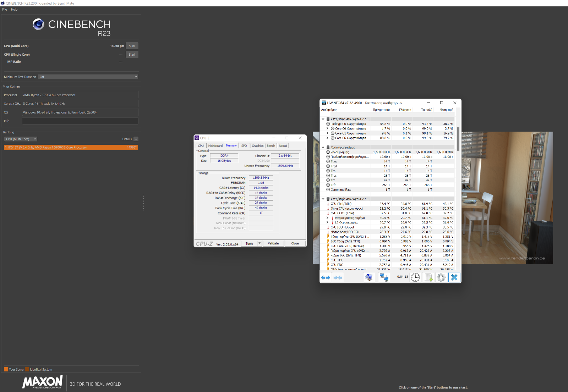Click the clock icon beside Tcas
Viewport: 568px width, 392px height.
pos(328,161)
